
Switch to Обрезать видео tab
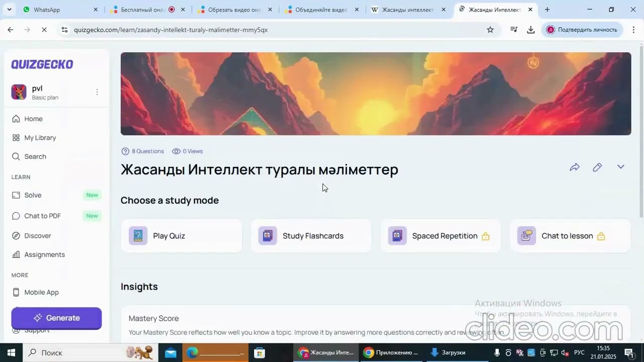235,10
